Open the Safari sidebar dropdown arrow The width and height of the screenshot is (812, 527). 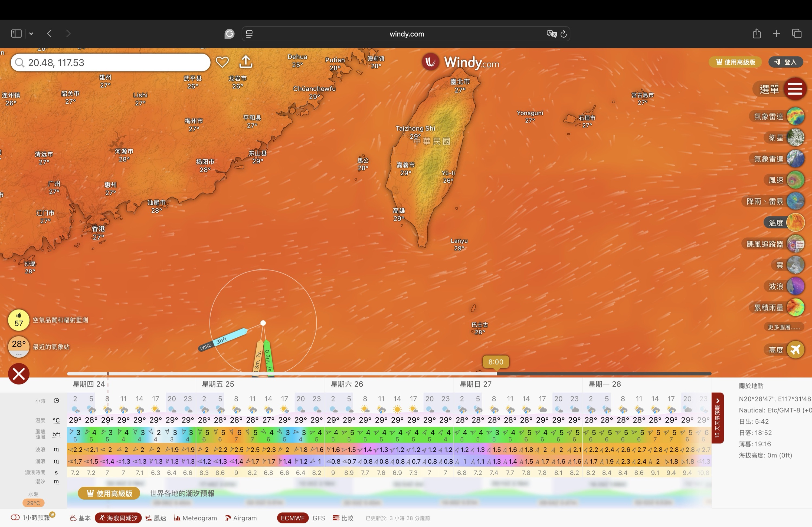point(31,34)
